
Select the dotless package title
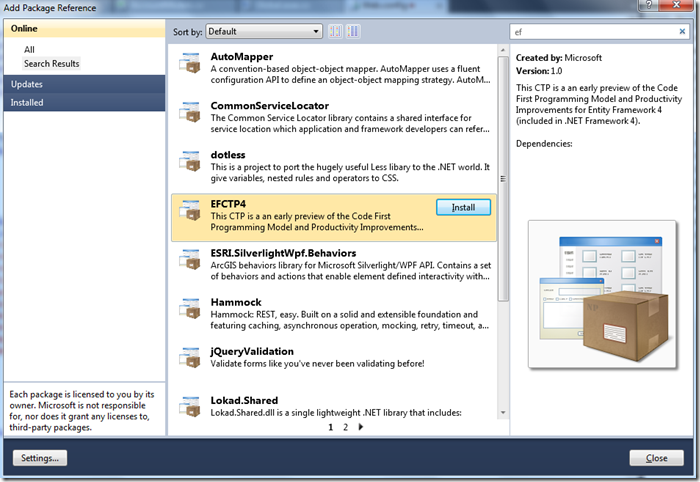coord(228,155)
